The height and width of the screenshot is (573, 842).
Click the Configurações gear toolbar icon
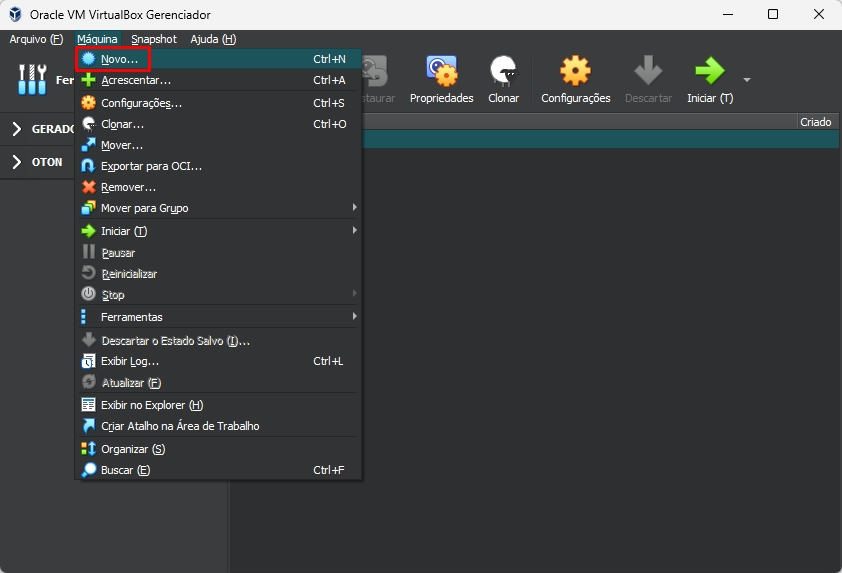click(575, 71)
